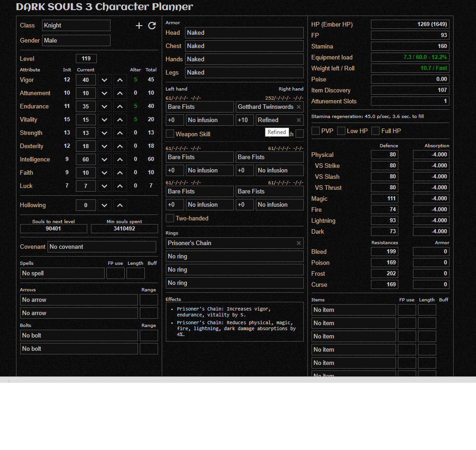The width and height of the screenshot is (476, 450).
Task: Enable the Low HP checkbox
Action: (341, 131)
